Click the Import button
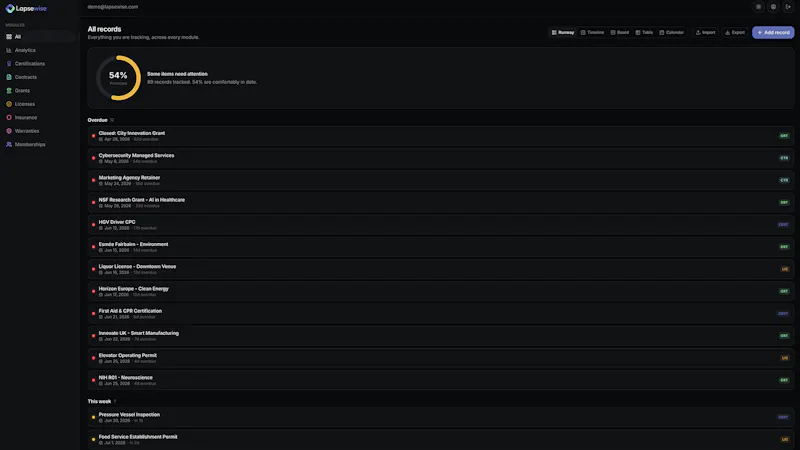Image resolution: width=800 pixels, height=450 pixels. coord(706,32)
